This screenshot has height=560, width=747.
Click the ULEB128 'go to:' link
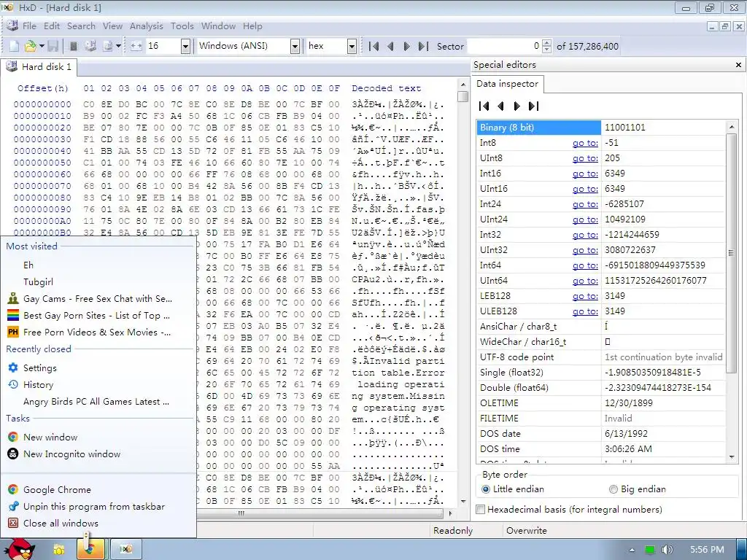[x=585, y=311]
